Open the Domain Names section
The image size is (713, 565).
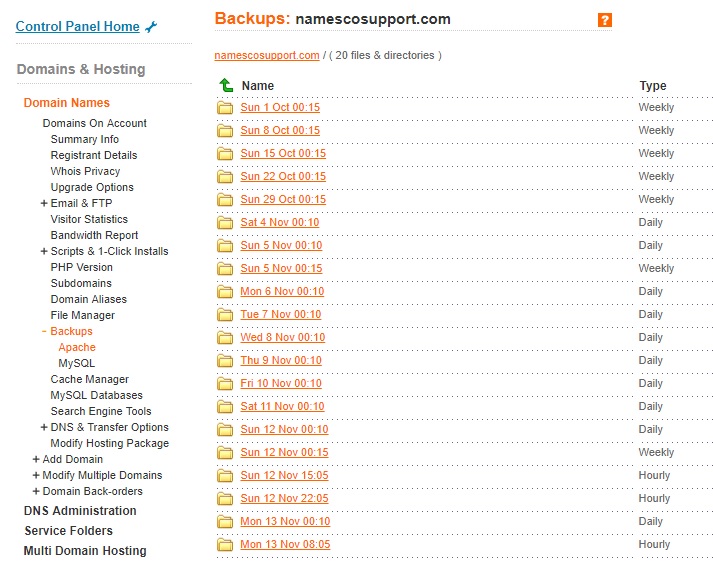[66, 103]
